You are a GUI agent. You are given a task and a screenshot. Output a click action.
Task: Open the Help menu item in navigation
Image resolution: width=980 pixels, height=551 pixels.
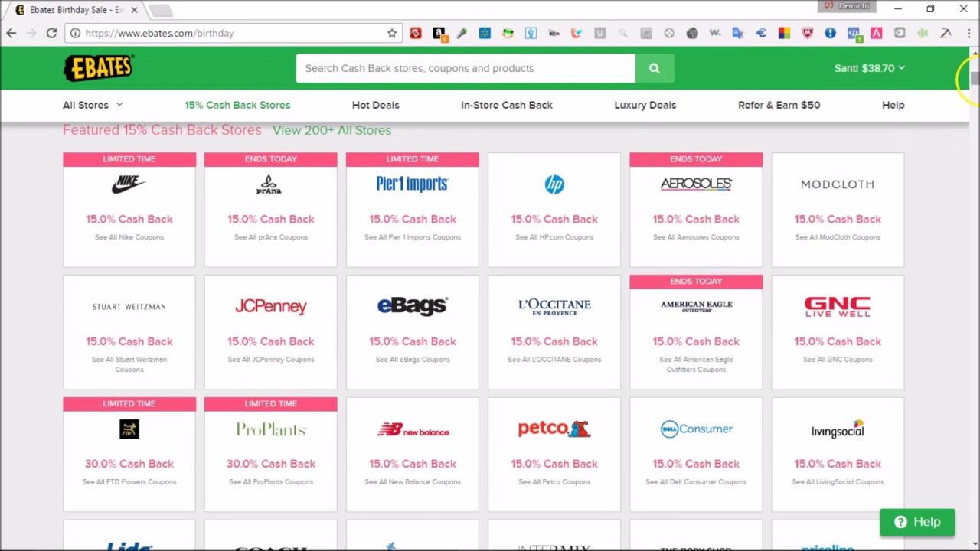(893, 105)
